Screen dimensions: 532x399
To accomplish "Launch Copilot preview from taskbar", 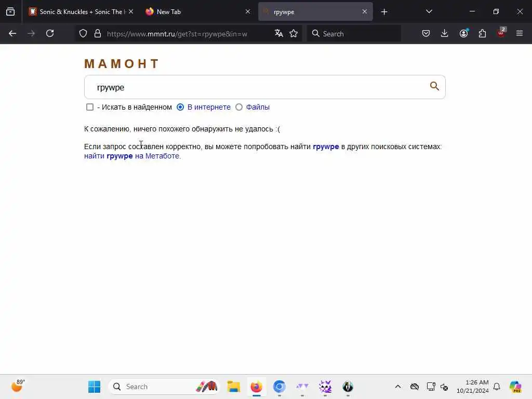I will [x=515, y=387].
